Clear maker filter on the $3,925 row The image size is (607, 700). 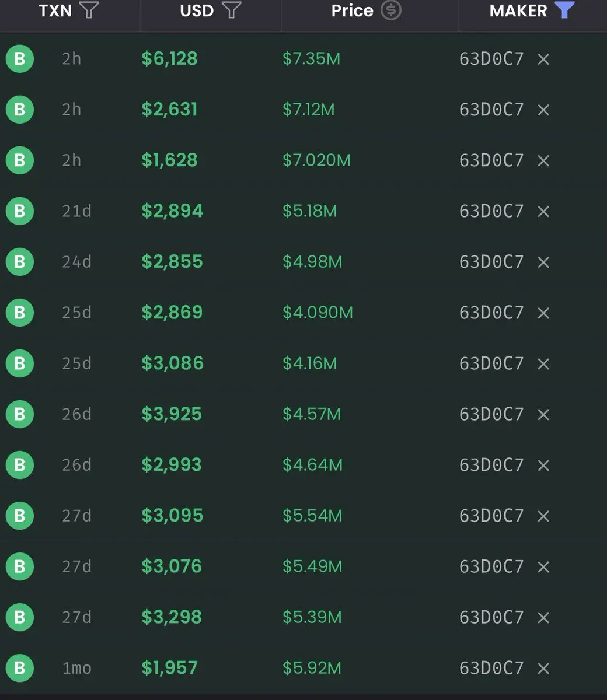(543, 414)
